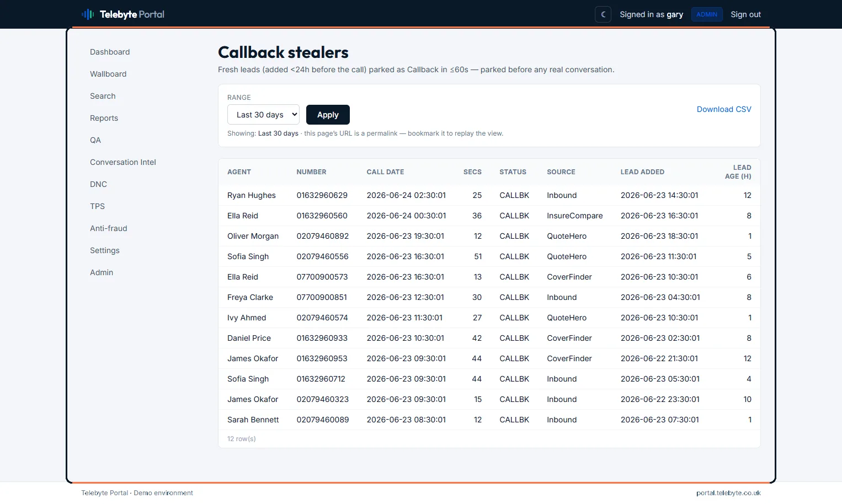Click the signed-in username gary
The width and height of the screenshot is (842, 504).
tap(675, 14)
